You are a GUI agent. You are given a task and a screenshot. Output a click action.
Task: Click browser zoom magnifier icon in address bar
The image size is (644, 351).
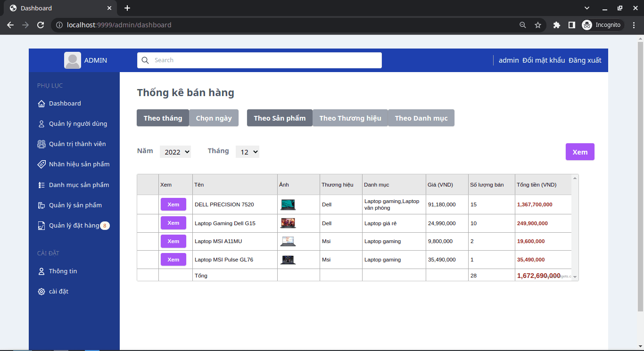click(x=522, y=25)
